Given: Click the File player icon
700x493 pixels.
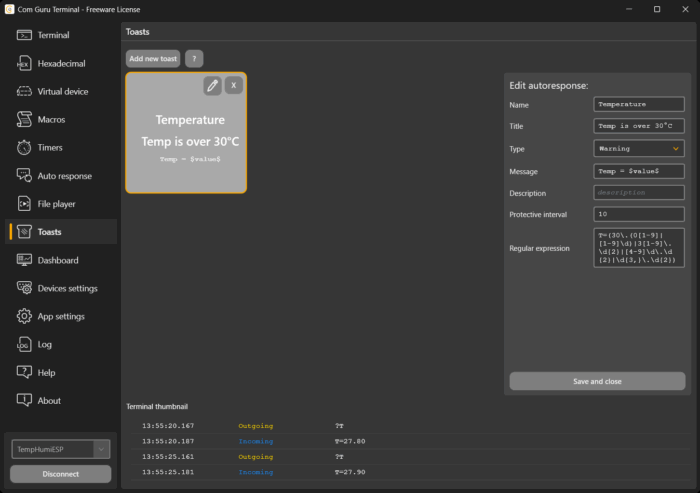Looking at the screenshot, I should [x=24, y=204].
